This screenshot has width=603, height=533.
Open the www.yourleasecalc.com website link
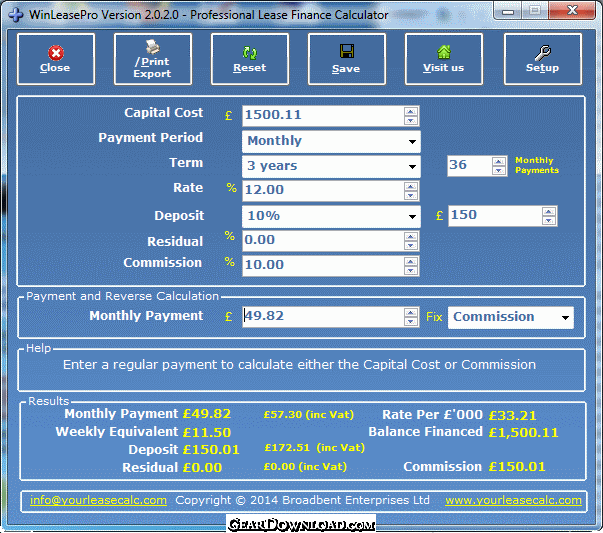click(513, 500)
